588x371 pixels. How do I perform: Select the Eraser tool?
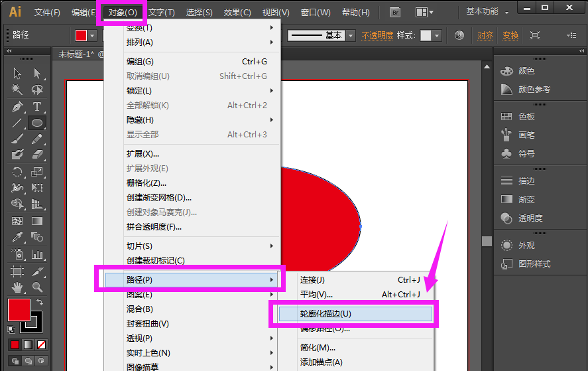click(37, 155)
